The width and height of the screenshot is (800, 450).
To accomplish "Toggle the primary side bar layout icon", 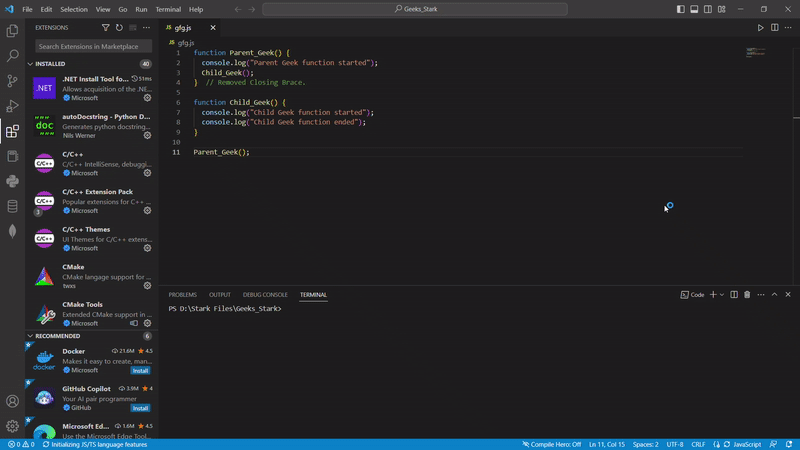I will point(681,9).
